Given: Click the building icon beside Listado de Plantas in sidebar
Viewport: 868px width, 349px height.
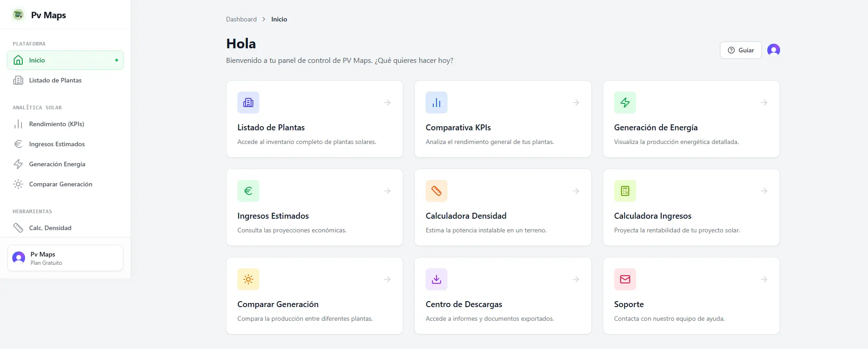Looking at the screenshot, I should pyautogui.click(x=18, y=80).
